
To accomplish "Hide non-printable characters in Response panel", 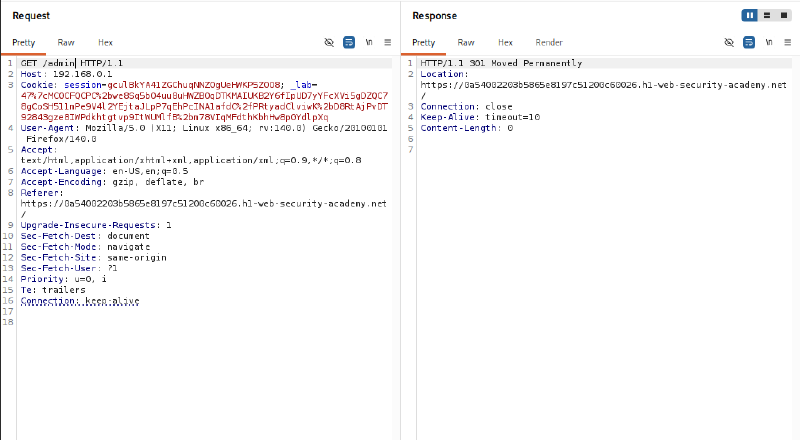I will (729, 42).
